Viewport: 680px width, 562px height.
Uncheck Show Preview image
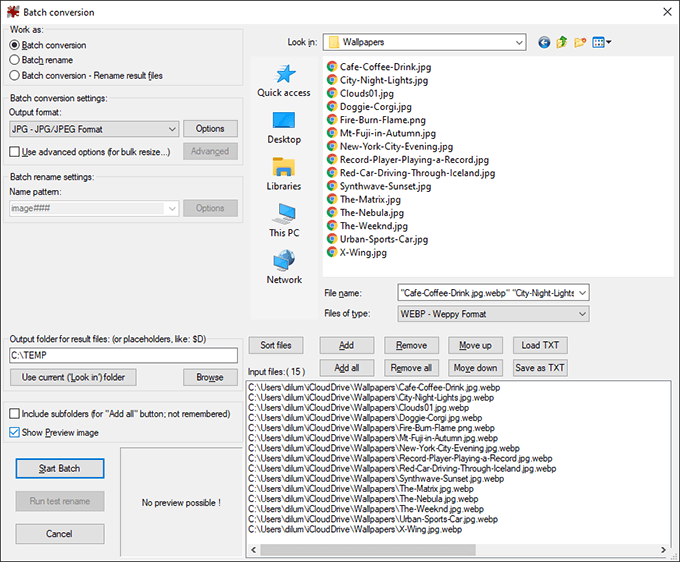point(14,432)
